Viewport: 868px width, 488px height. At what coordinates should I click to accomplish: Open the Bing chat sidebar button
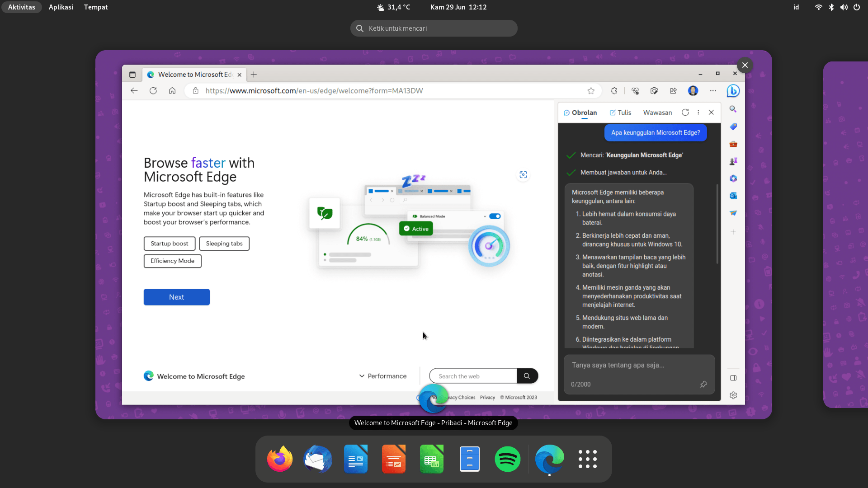tap(733, 91)
